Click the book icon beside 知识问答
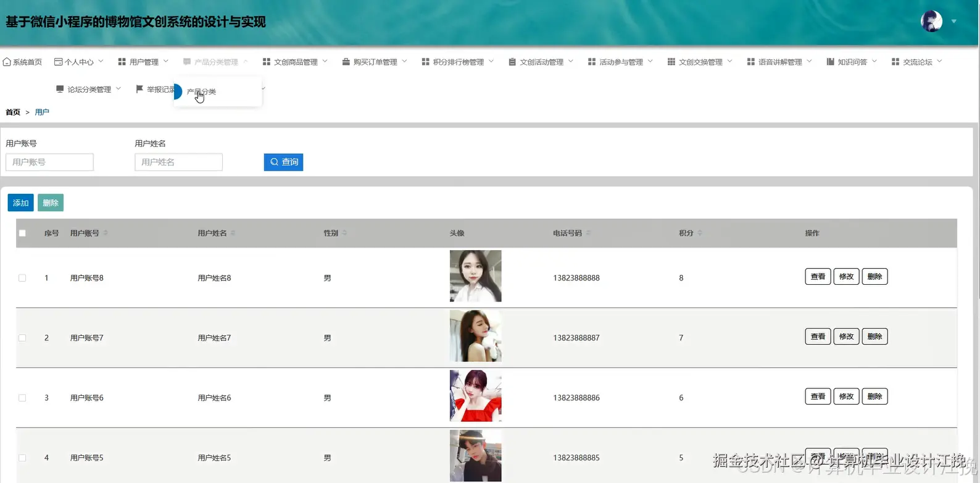 [x=831, y=62]
